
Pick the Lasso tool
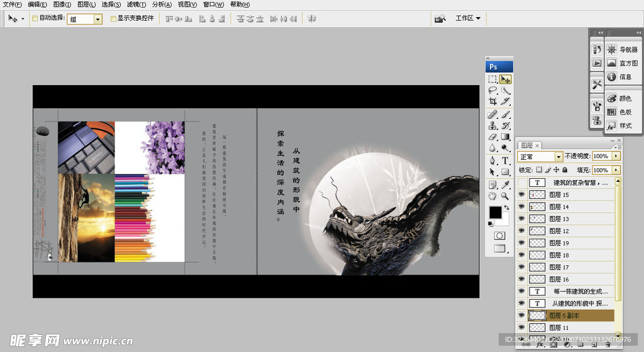pyautogui.click(x=493, y=91)
